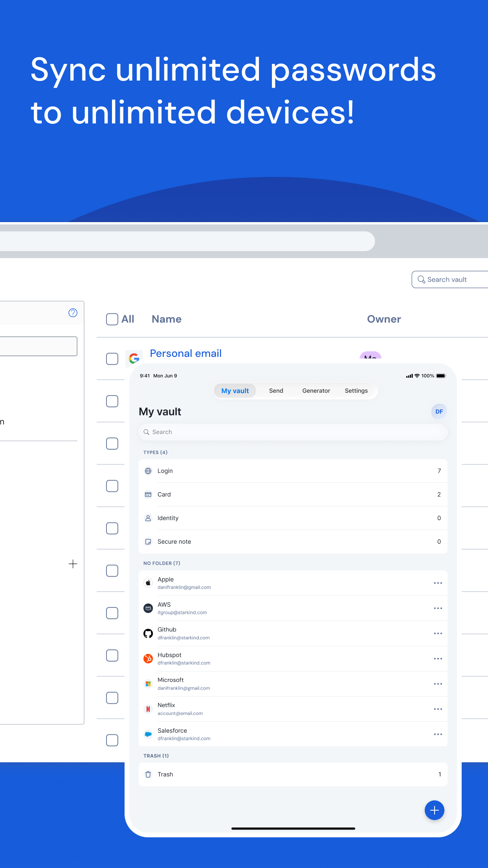Switch to the My vault tab
The image size is (488, 868).
point(235,391)
